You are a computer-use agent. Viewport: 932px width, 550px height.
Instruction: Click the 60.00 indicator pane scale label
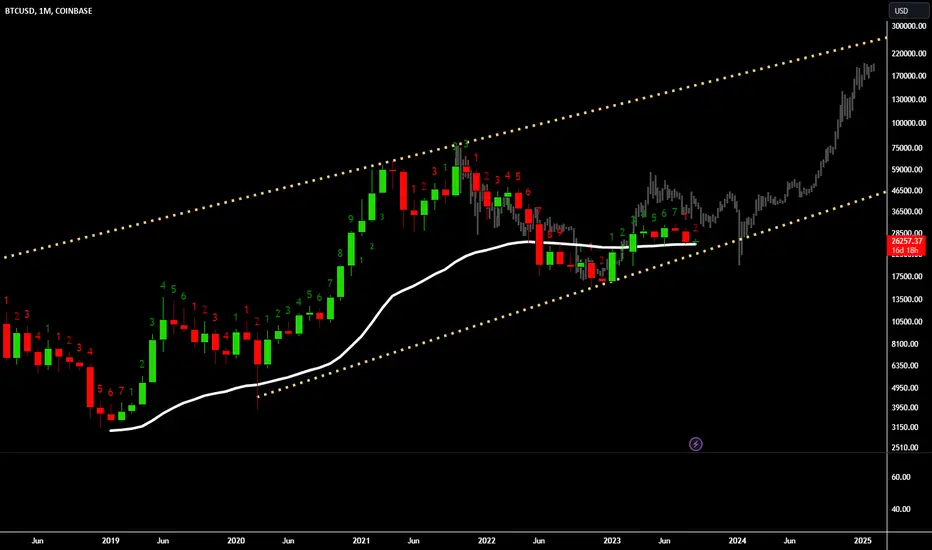tap(902, 477)
